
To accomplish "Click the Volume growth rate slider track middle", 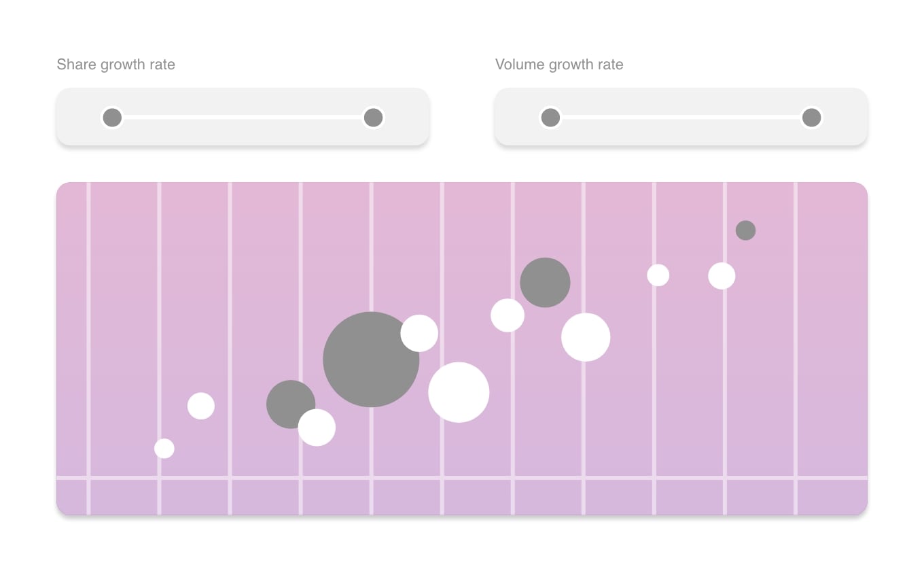I will point(681,118).
